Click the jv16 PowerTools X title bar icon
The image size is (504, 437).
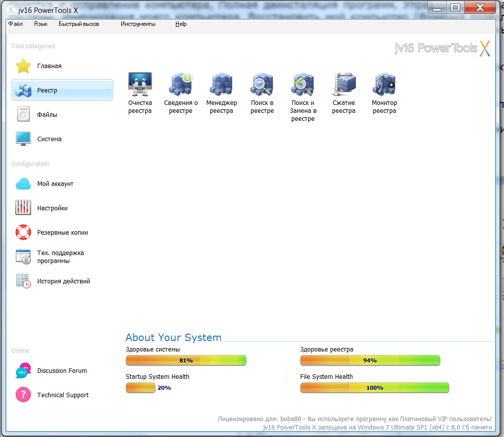(x=11, y=10)
